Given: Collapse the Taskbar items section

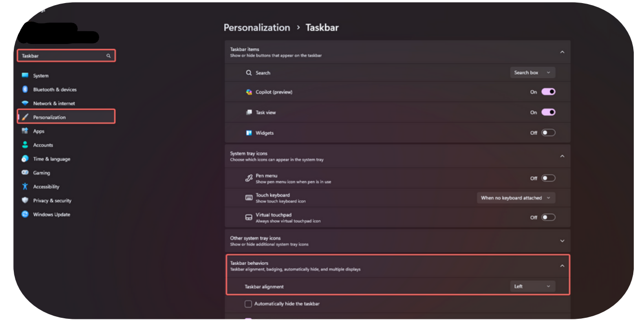Looking at the screenshot, I should click(x=562, y=52).
